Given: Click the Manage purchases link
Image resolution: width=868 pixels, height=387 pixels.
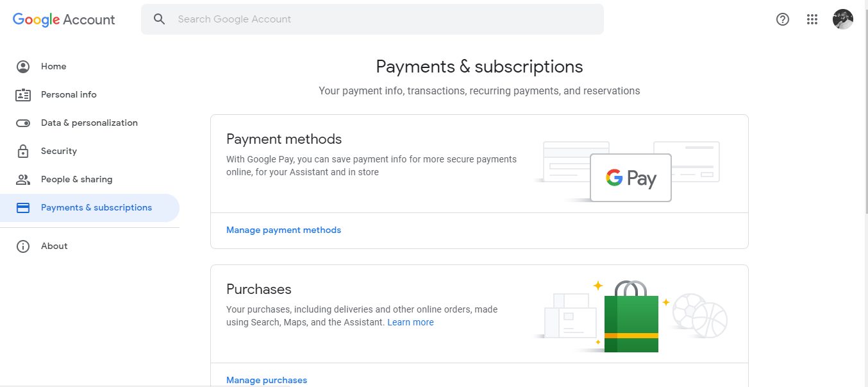Looking at the screenshot, I should (x=267, y=380).
